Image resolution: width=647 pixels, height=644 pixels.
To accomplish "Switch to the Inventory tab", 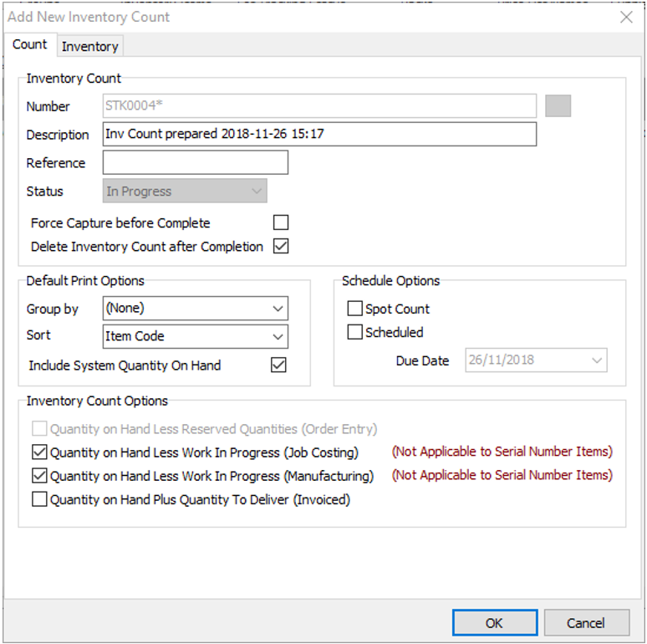I will click(x=90, y=46).
